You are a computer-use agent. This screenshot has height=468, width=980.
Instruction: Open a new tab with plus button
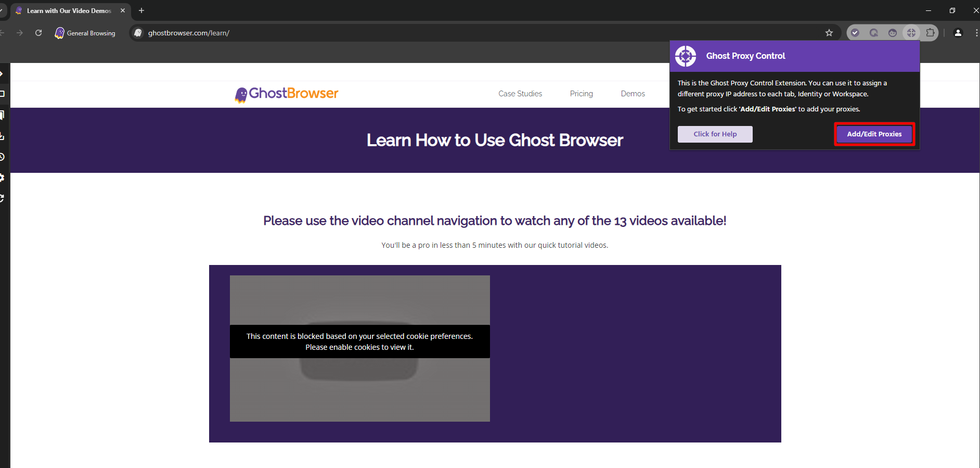pyautogui.click(x=141, y=10)
